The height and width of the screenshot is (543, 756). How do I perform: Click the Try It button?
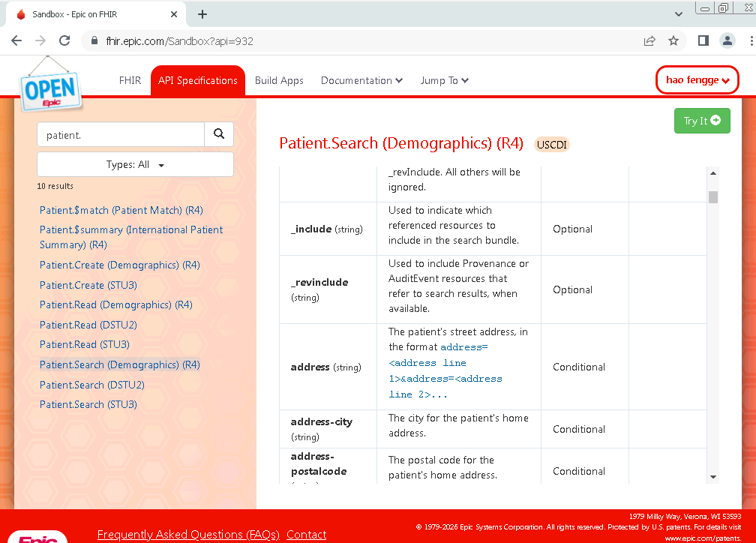tap(702, 121)
